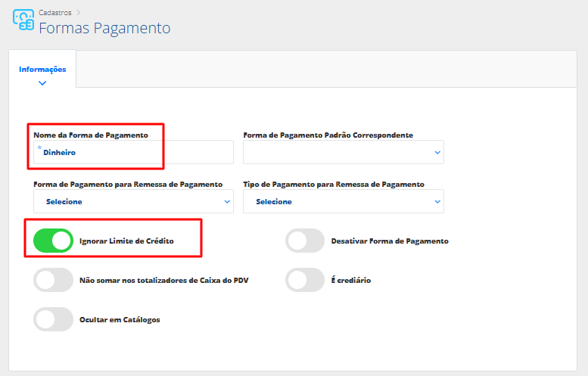Expand Forma de Pagamento para Remessa dropdown
Viewport: 588px width, 376px height.
pos(134,202)
